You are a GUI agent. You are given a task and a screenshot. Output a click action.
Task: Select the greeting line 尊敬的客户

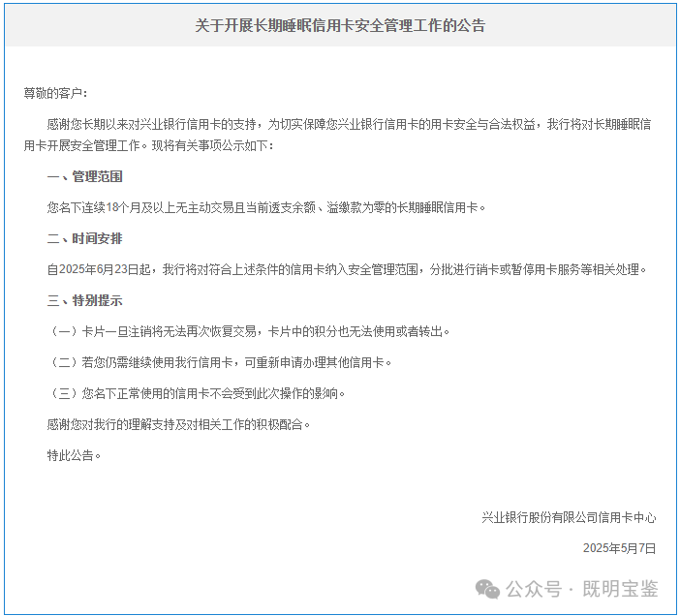point(55,93)
